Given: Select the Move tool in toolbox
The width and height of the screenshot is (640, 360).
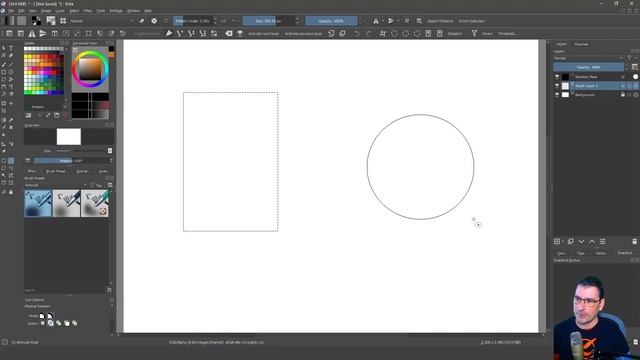Looking at the screenshot, I should [x=11, y=104].
